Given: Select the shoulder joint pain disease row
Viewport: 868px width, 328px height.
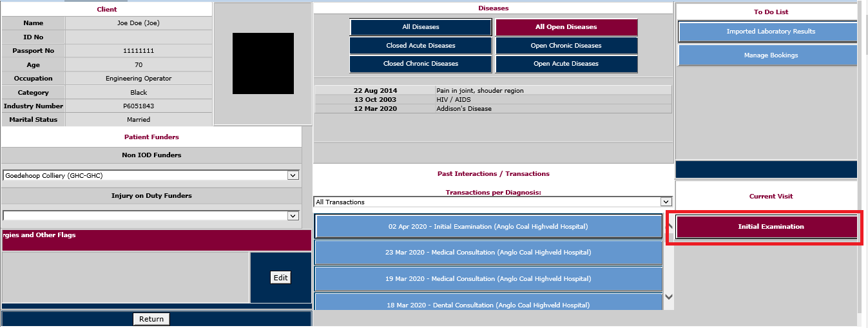Looking at the screenshot, I should click(493, 91).
